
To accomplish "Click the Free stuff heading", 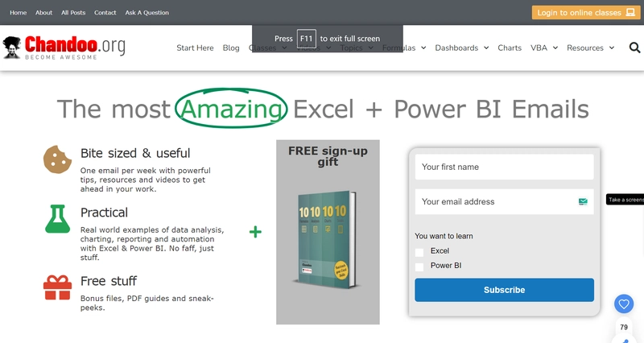I will coord(109,281).
